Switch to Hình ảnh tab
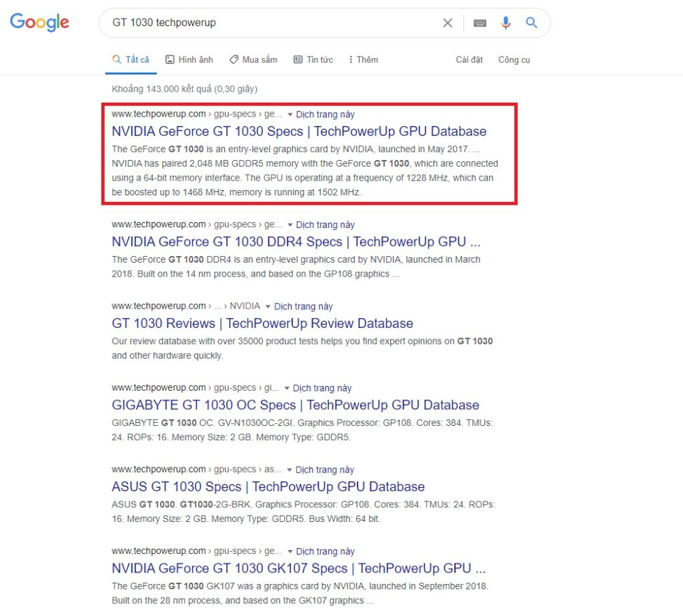The width and height of the screenshot is (683, 616). tap(189, 59)
